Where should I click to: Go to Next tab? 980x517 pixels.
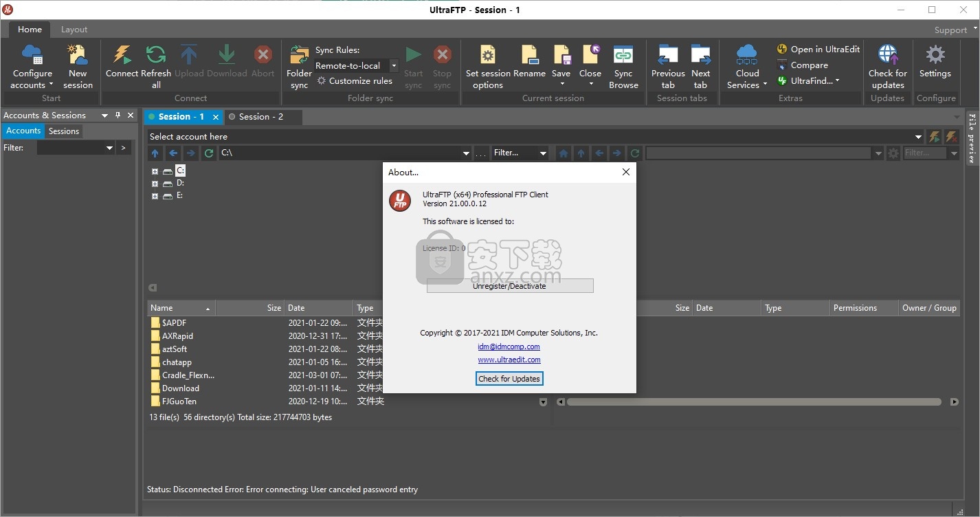click(x=700, y=67)
